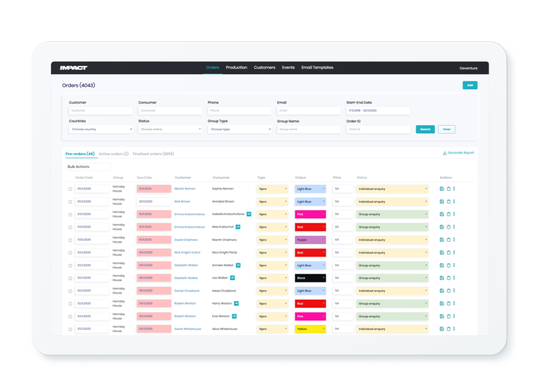Save the Nico Knight Perez order row
The width and height of the screenshot is (540, 392).
(x=442, y=252)
